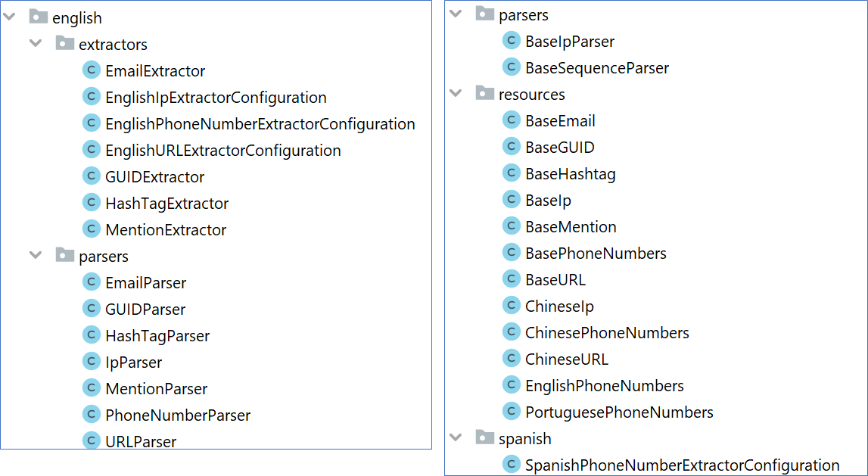868x476 pixels.
Task: Click the folder icon beside resources package
Action: pyautogui.click(x=484, y=93)
